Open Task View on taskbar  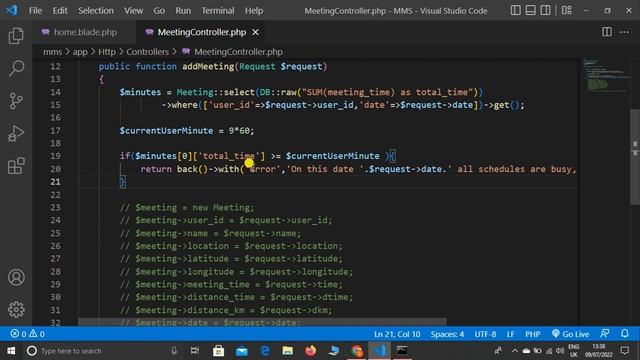coord(195,351)
